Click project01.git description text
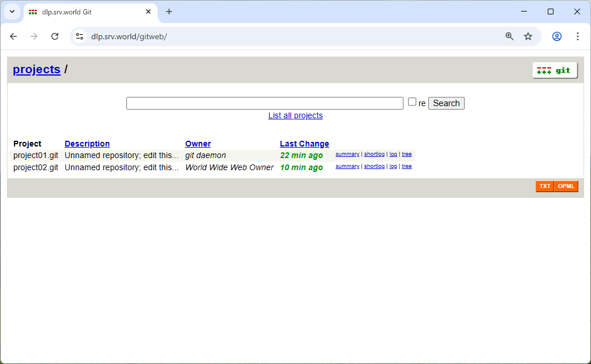The image size is (591, 364). tap(121, 156)
